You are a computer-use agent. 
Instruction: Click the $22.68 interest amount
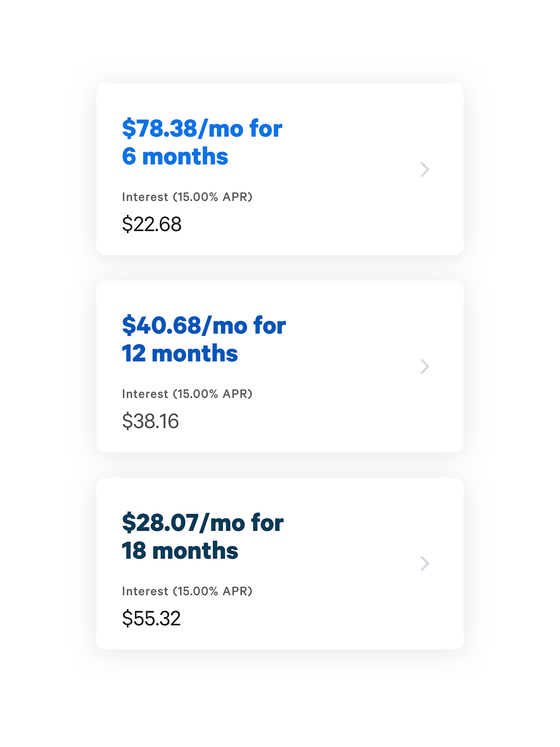(x=152, y=224)
